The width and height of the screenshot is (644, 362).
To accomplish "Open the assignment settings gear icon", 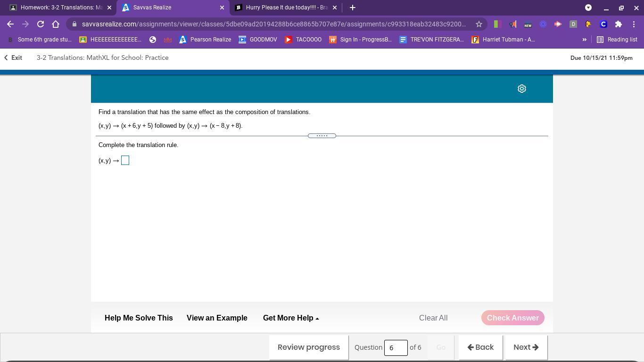I will coord(522,89).
